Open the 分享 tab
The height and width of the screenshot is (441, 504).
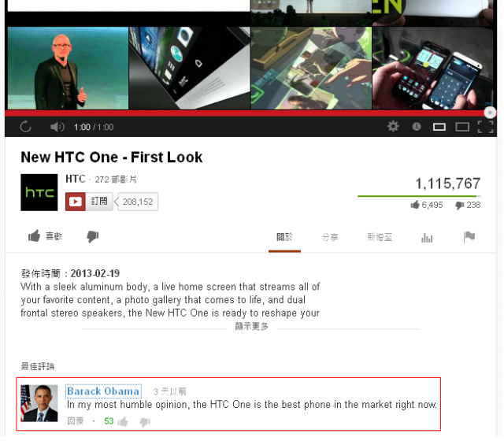[x=330, y=238]
